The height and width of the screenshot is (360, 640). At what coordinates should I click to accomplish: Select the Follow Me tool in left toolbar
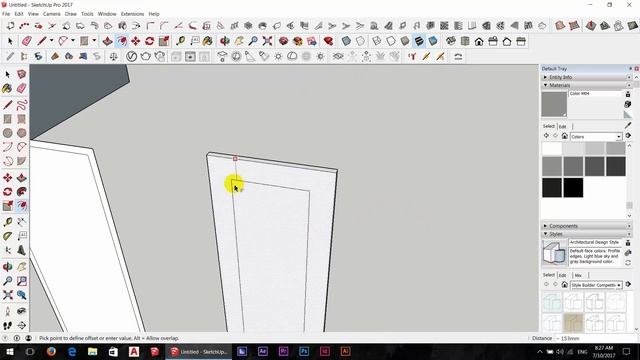point(22,191)
